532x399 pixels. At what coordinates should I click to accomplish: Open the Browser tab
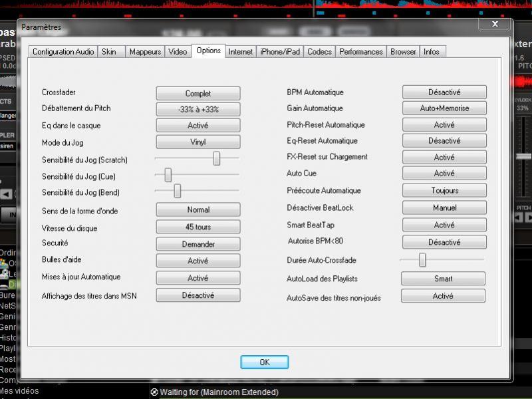pyautogui.click(x=403, y=52)
